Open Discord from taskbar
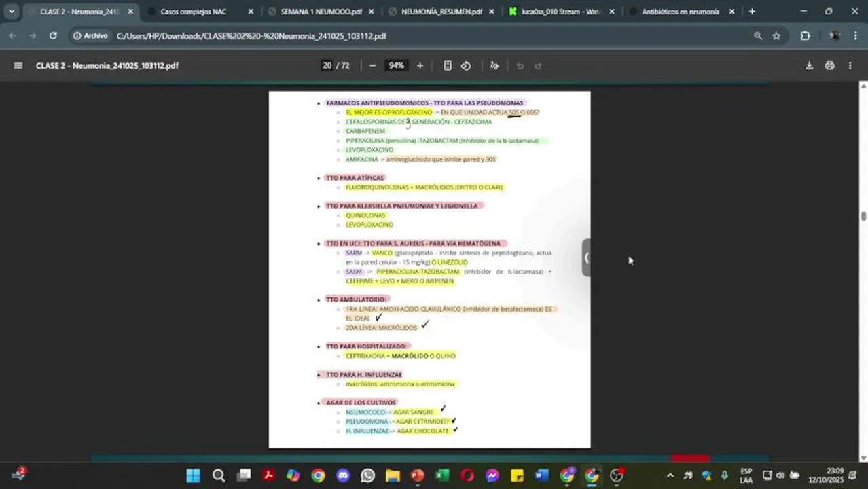Image resolution: width=868 pixels, height=489 pixels. pos(343,475)
